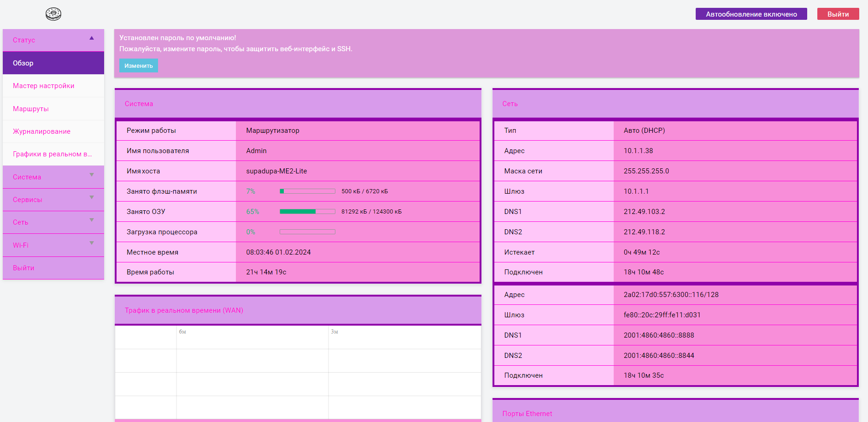868x422 pixels.
Task: Click the RAM usage progress bar
Action: (x=307, y=212)
